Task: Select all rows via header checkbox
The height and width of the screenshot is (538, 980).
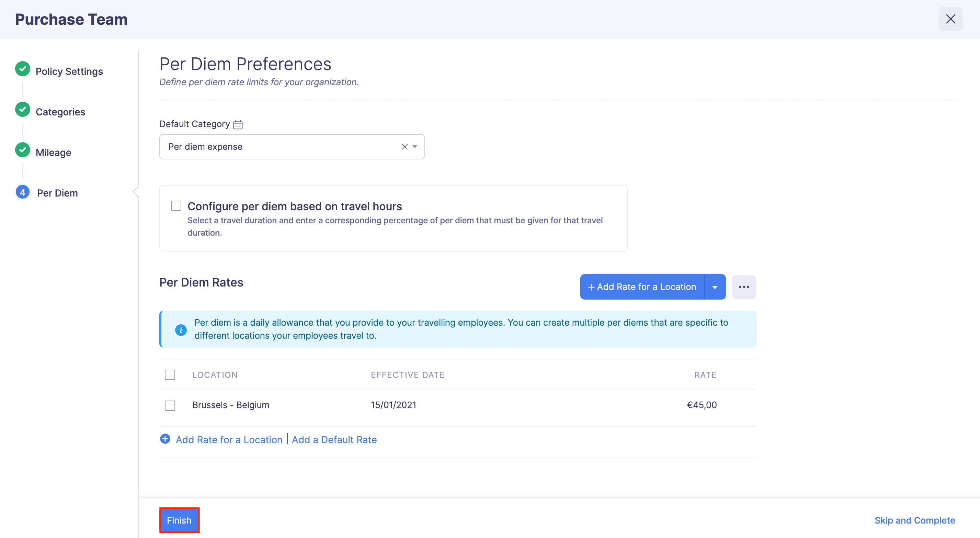Action: coord(170,375)
